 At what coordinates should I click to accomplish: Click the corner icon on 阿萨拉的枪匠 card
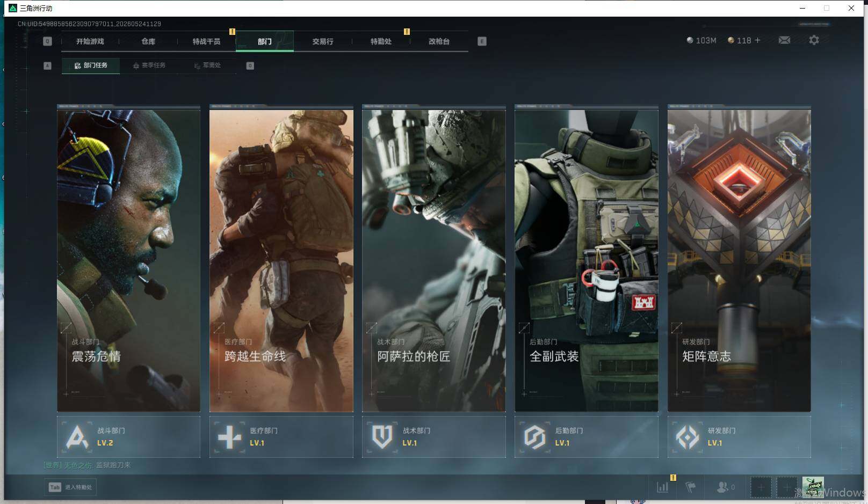(x=372, y=327)
